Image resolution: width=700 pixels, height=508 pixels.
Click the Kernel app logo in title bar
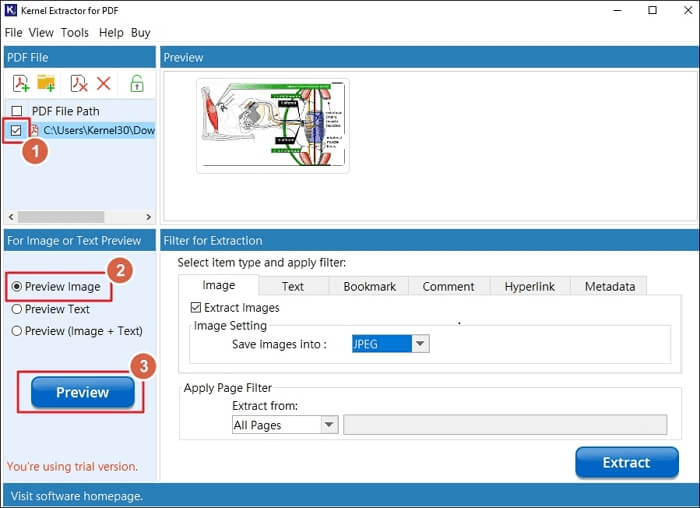coord(10,10)
